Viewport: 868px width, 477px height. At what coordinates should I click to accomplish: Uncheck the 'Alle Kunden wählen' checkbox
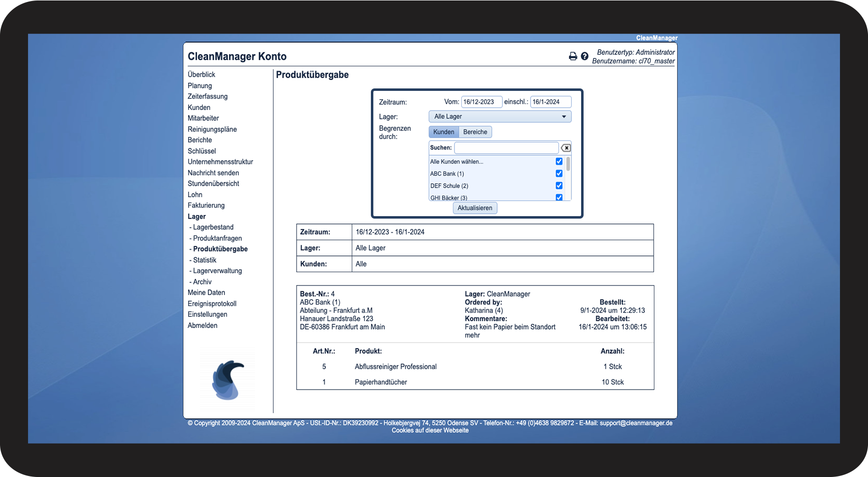pos(559,162)
